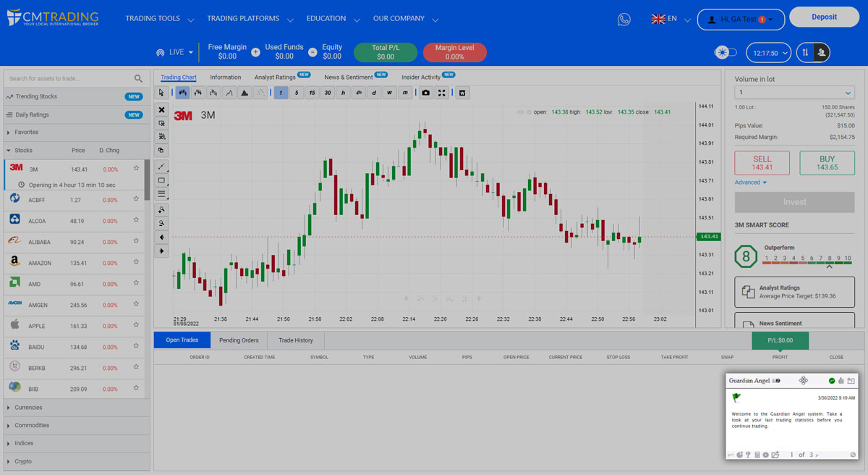The width and height of the screenshot is (868, 475).
Task: Favorite the APPLE stock star
Action: click(136, 326)
